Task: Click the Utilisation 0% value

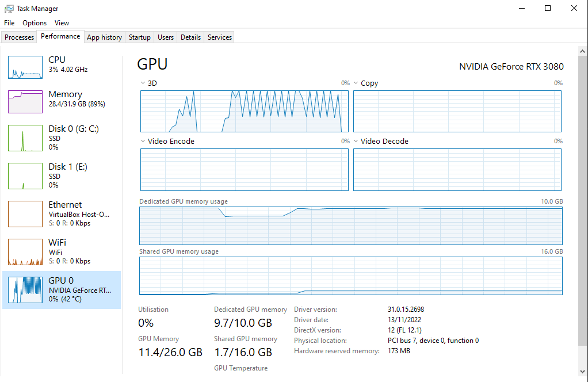Action: click(146, 323)
